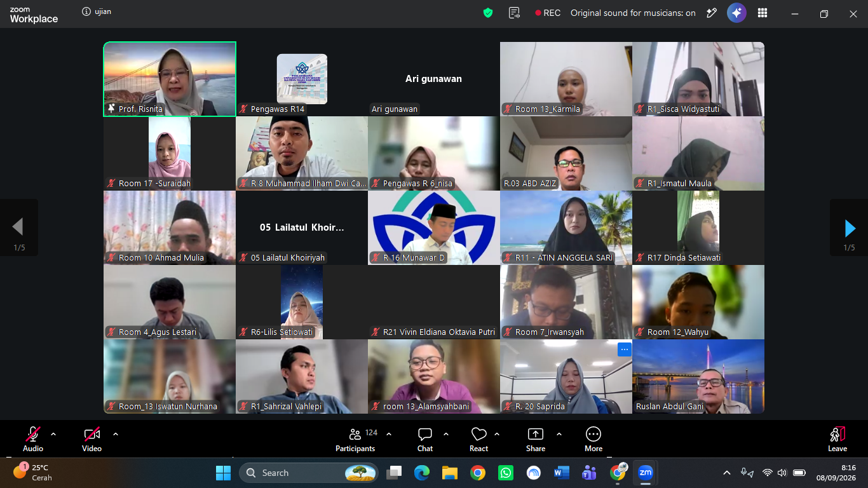The width and height of the screenshot is (868, 488).
Task: Click the annotation pen icon in the title bar
Action: click(712, 13)
